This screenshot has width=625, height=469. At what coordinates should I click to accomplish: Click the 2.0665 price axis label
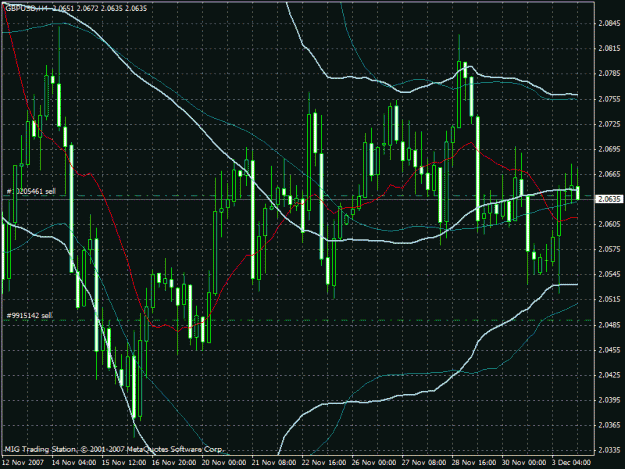click(609, 174)
